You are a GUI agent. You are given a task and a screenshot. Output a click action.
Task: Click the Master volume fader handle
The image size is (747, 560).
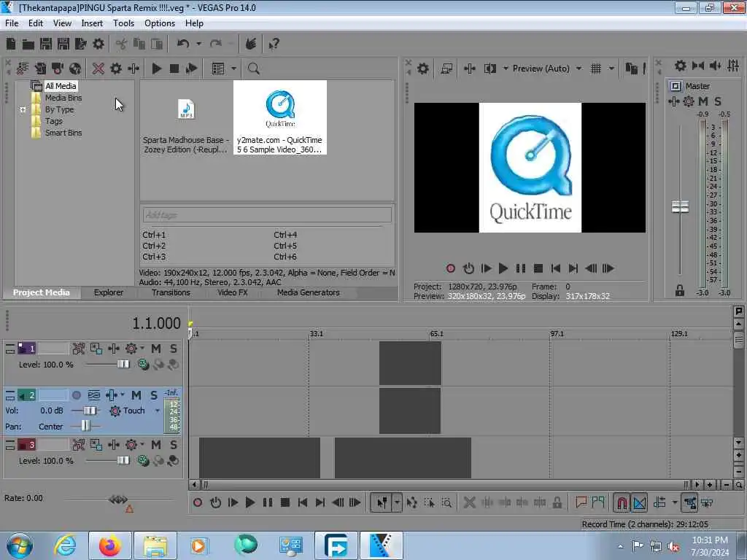tap(680, 206)
